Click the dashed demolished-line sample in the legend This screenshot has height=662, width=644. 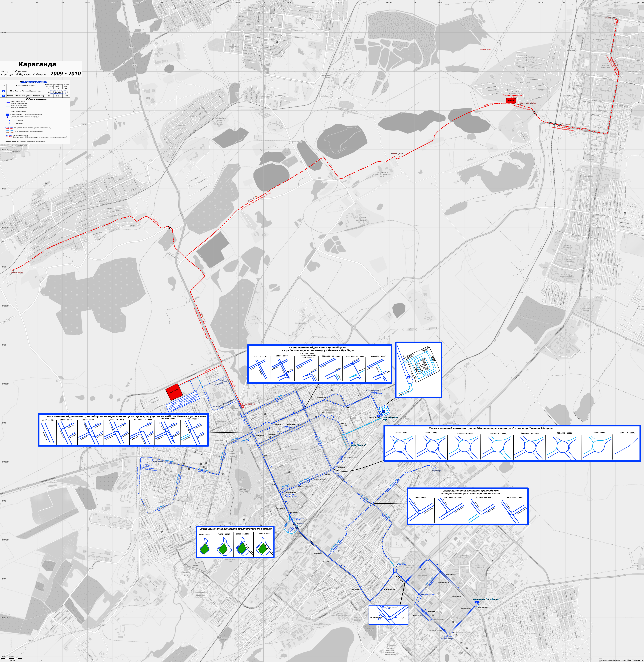(8, 112)
